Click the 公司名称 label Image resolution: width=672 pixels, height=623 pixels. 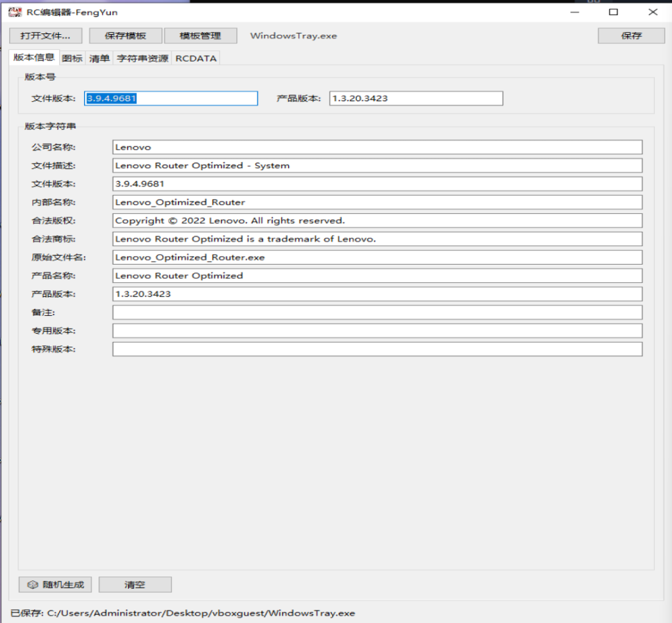53,147
